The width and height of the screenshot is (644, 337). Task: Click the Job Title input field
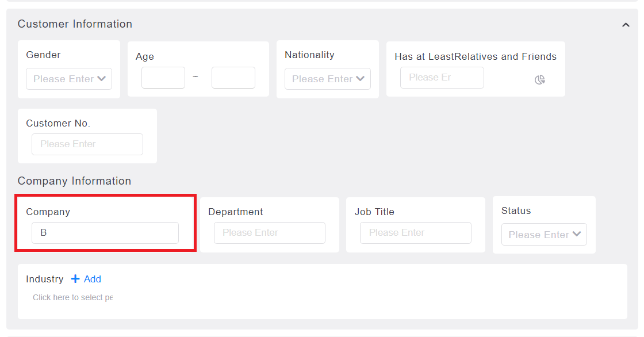tap(416, 233)
